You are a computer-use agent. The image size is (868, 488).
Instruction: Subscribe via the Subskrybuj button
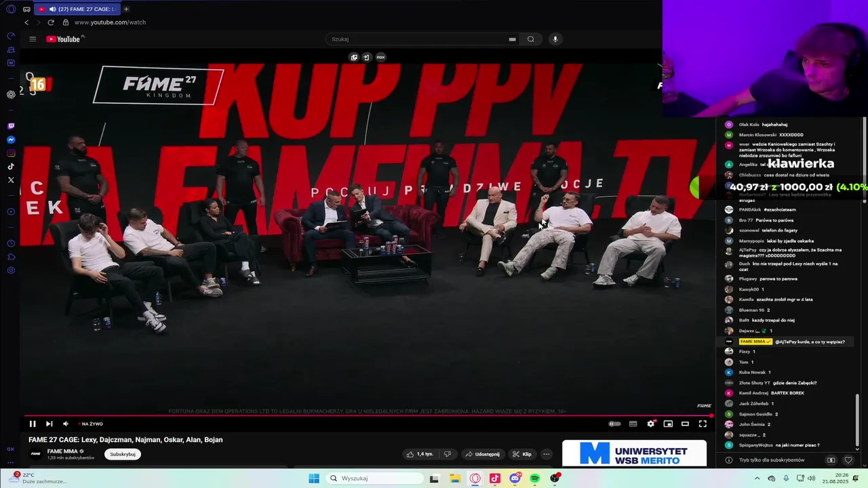pos(123,454)
